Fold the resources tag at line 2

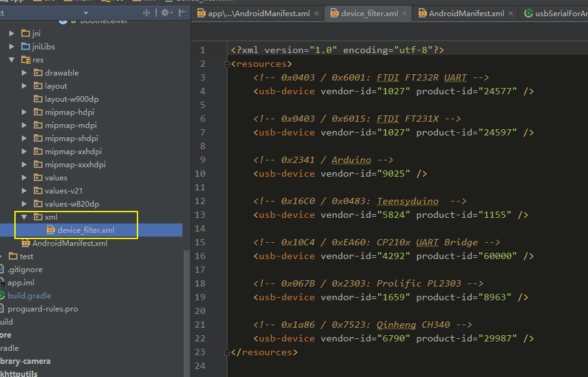coord(227,64)
